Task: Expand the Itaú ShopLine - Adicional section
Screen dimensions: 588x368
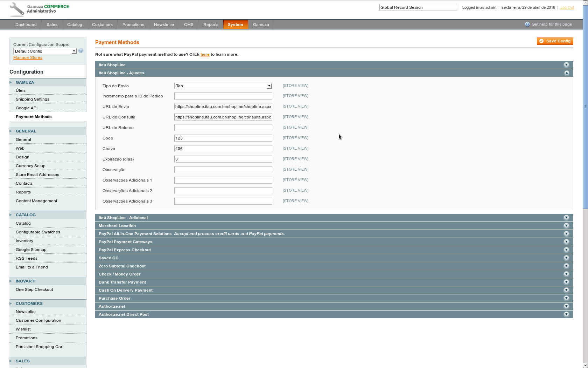Action: [566, 218]
